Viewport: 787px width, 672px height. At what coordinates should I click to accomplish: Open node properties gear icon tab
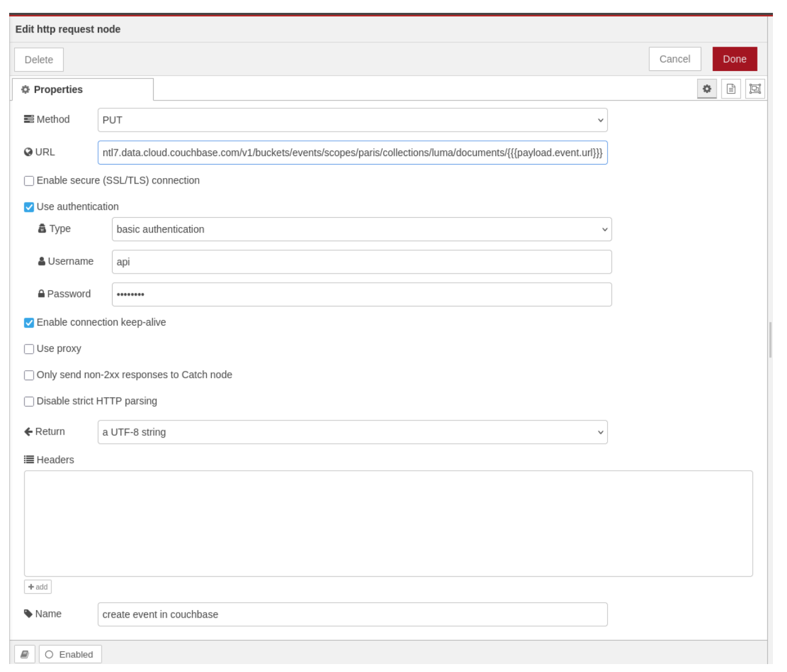[x=707, y=89]
